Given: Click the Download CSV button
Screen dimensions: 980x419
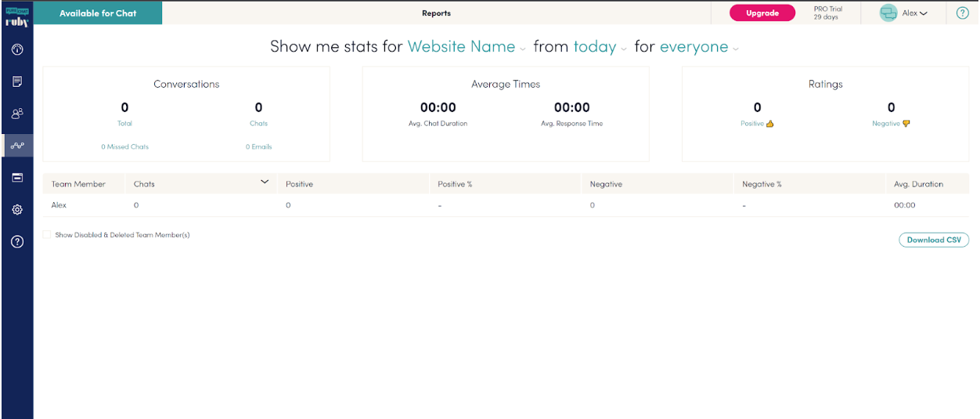Looking at the screenshot, I should [933, 240].
